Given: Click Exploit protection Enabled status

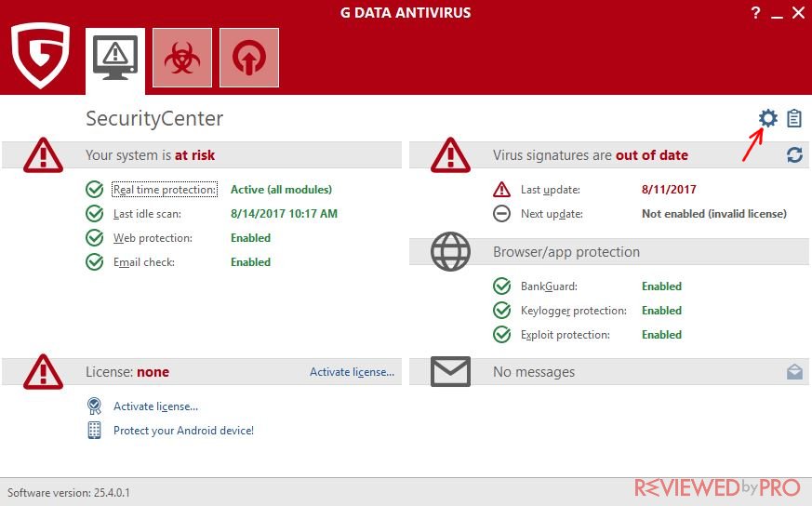Looking at the screenshot, I should [662, 335].
